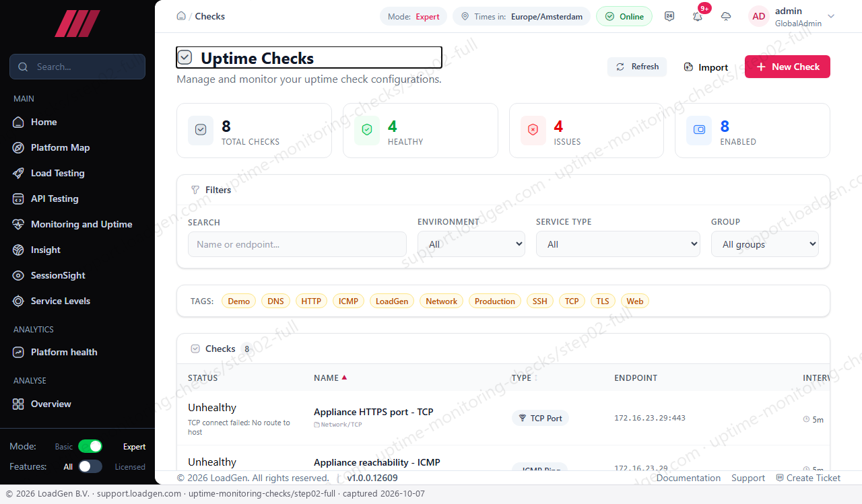Click the Platform Map compass icon

pos(18,147)
